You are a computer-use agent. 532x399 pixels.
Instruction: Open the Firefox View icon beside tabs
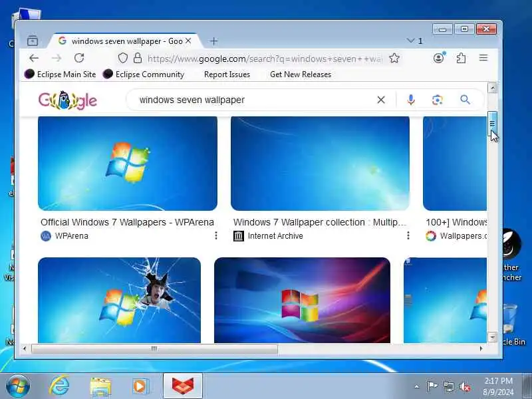coord(33,41)
